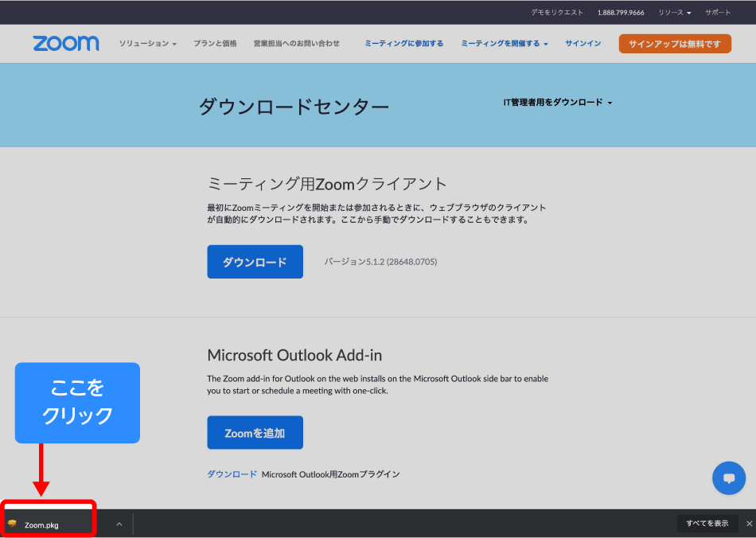Screen dimensions: 756x538
Task: Open the downloaded Zoom.pkg file name
Action: tap(41, 525)
